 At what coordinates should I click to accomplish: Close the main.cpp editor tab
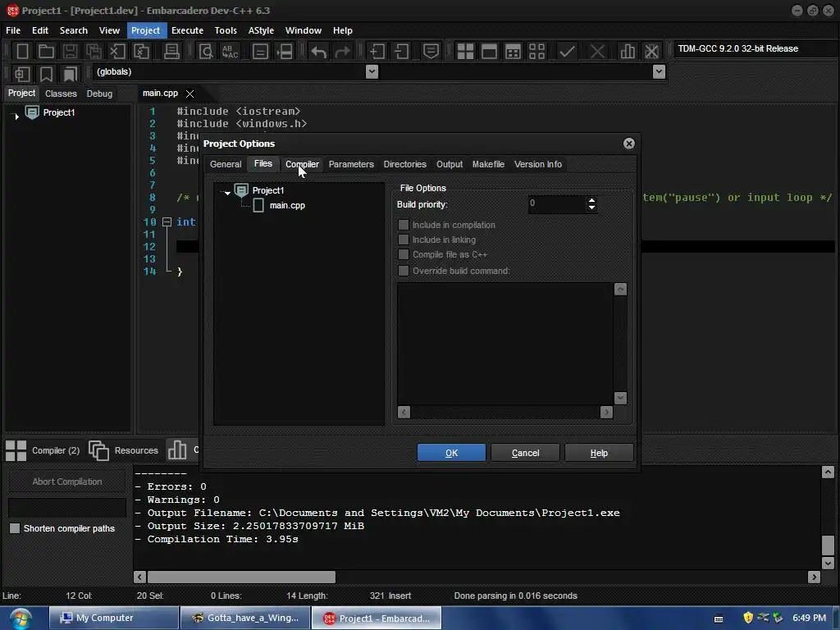point(189,94)
